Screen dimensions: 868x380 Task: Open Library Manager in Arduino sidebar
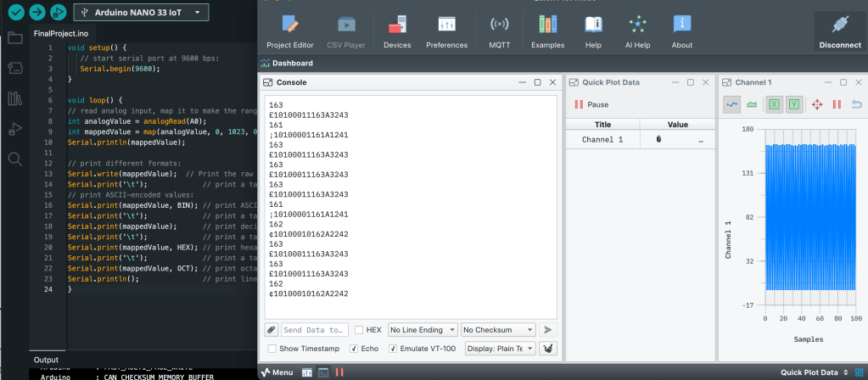click(x=14, y=98)
